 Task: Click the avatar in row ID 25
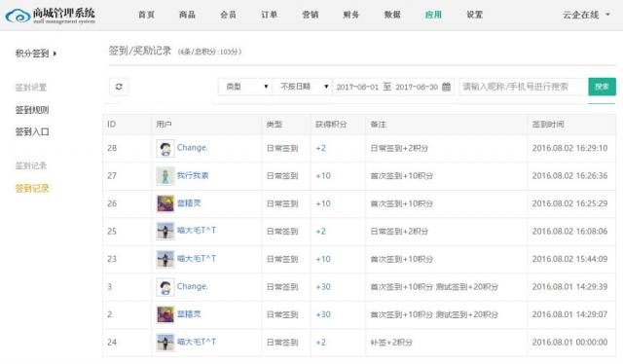[165, 232]
